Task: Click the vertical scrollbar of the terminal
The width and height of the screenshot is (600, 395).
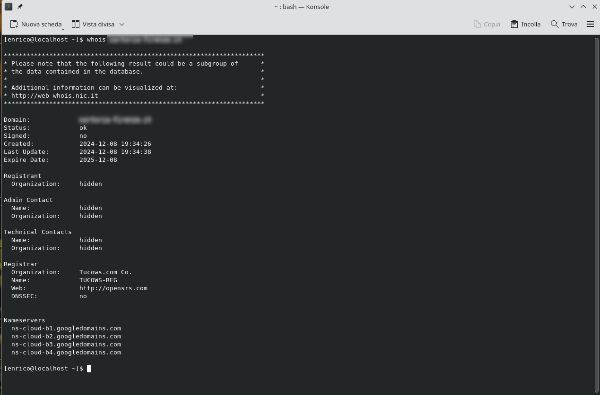Action: coord(597,214)
